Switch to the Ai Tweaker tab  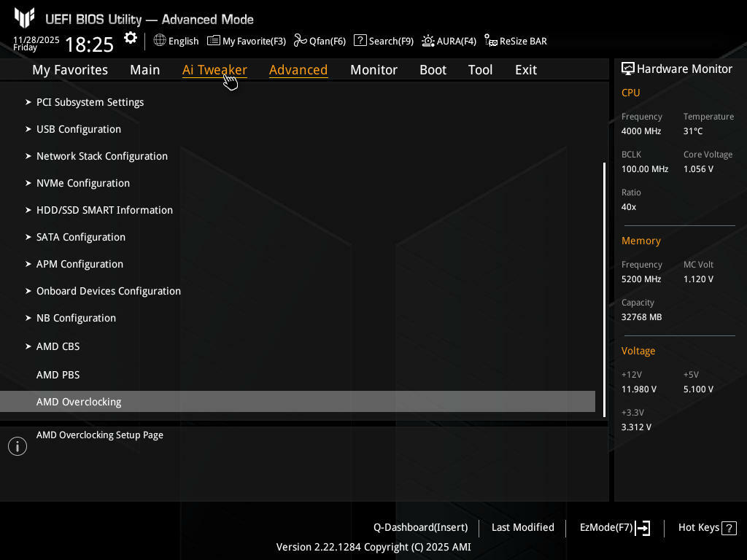point(214,70)
